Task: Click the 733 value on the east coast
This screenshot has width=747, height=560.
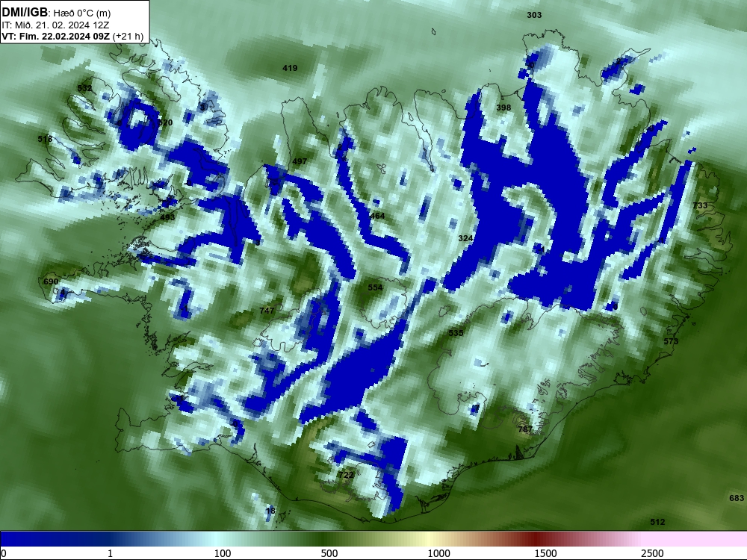Action: point(700,205)
